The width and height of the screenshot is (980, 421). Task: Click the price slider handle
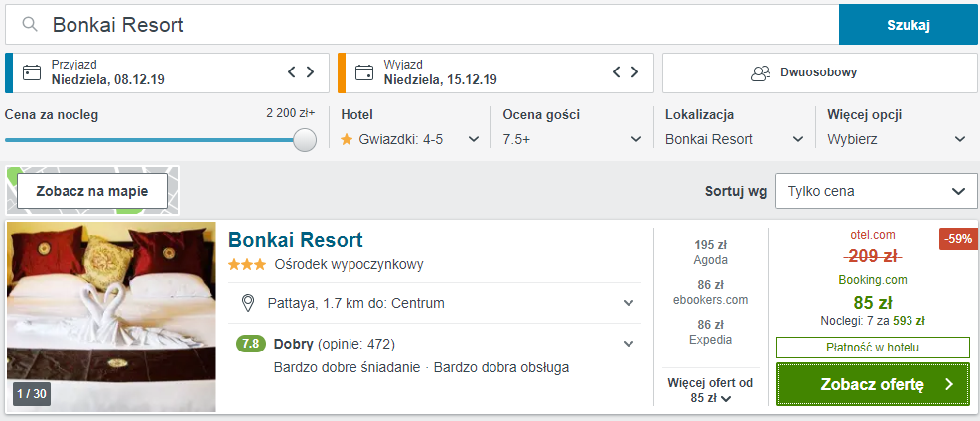pyautogui.click(x=305, y=140)
